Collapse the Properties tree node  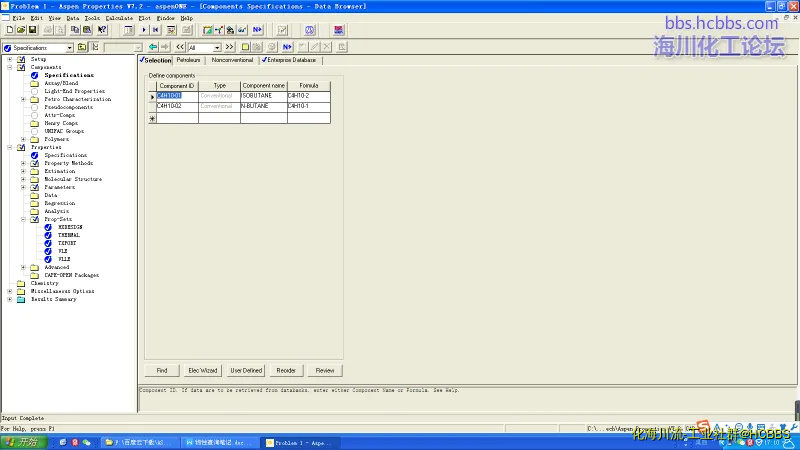(10, 147)
